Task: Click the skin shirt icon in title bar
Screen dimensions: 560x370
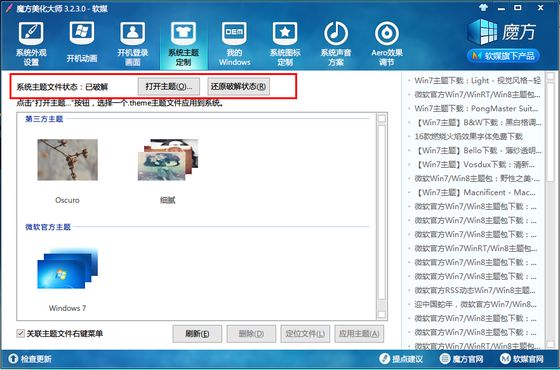Action: [x=484, y=8]
